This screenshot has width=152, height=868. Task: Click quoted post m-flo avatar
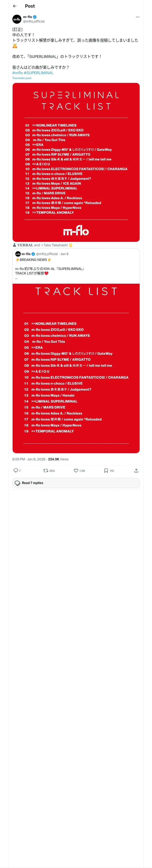point(18,254)
